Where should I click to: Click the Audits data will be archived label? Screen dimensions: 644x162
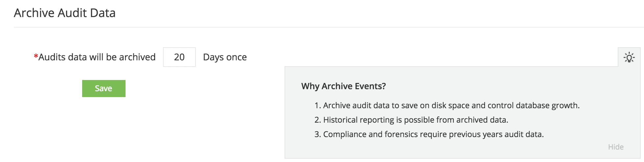pyautogui.click(x=97, y=57)
